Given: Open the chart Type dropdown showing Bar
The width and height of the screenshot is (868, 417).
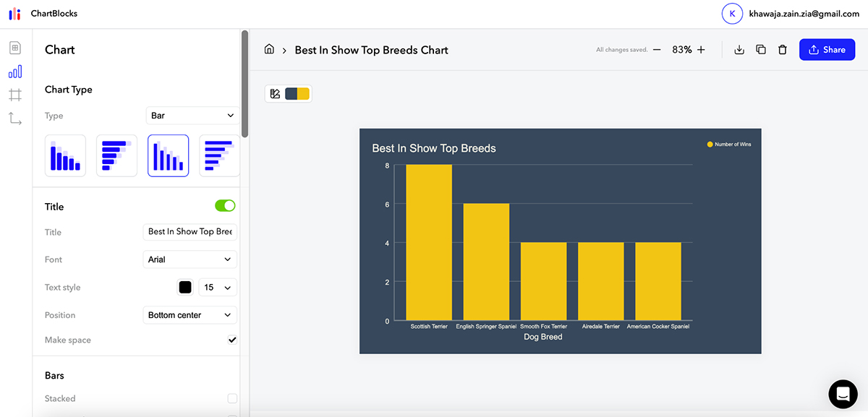Looking at the screenshot, I should [x=192, y=116].
